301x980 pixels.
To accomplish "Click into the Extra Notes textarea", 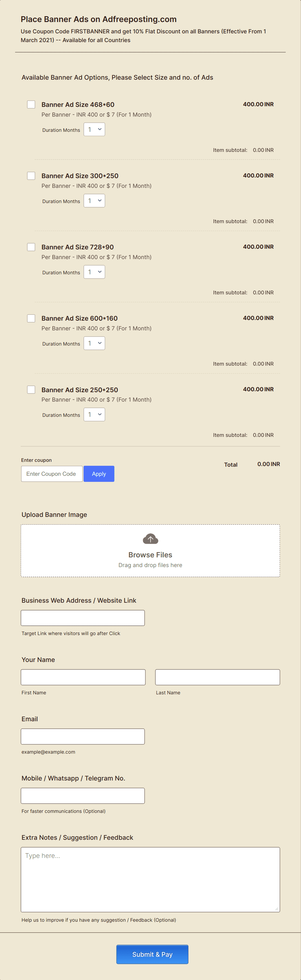I will 150,880.
